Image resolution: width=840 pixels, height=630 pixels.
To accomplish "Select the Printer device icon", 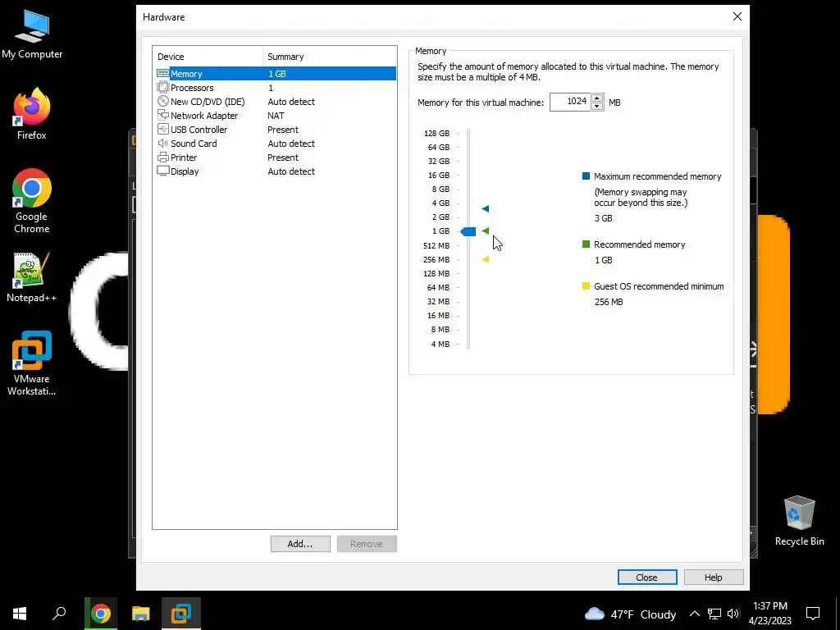I will tap(163, 157).
